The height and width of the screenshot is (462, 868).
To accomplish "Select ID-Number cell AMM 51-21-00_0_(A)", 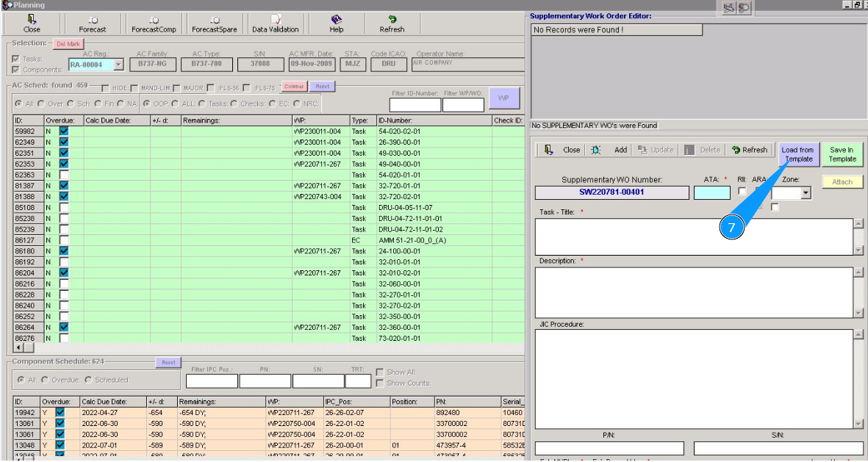I will click(434, 240).
